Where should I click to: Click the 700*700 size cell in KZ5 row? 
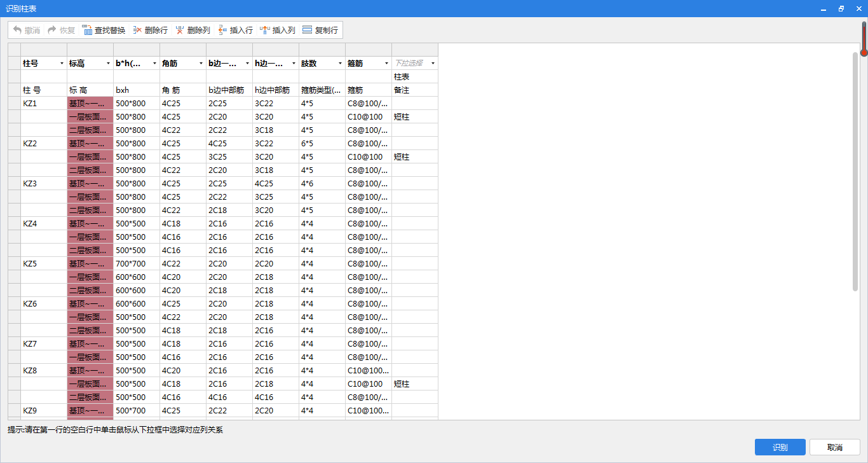[137, 263]
